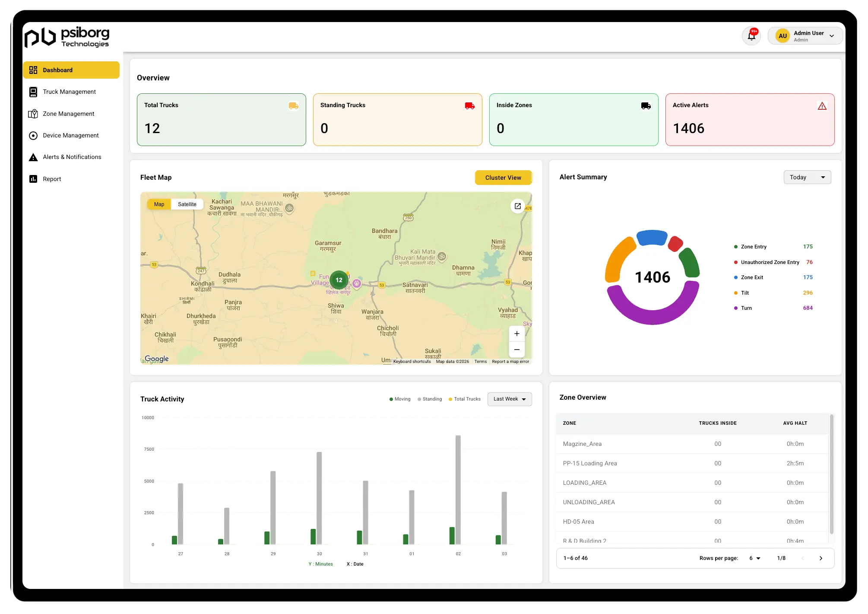Zoom out on the fleet map
The width and height of the screenshot is (868, 614).
(517, 350)
